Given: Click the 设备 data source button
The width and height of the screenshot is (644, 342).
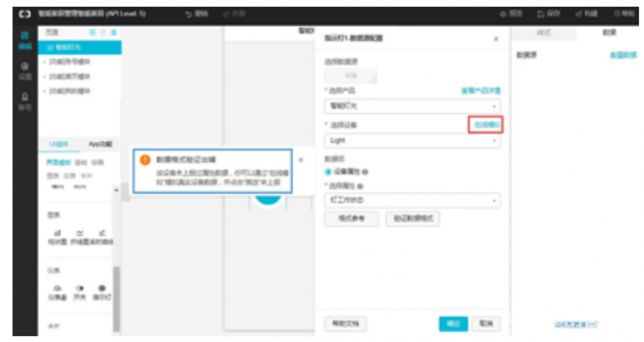Looking at the screenshot, I should tap(351, 76).
